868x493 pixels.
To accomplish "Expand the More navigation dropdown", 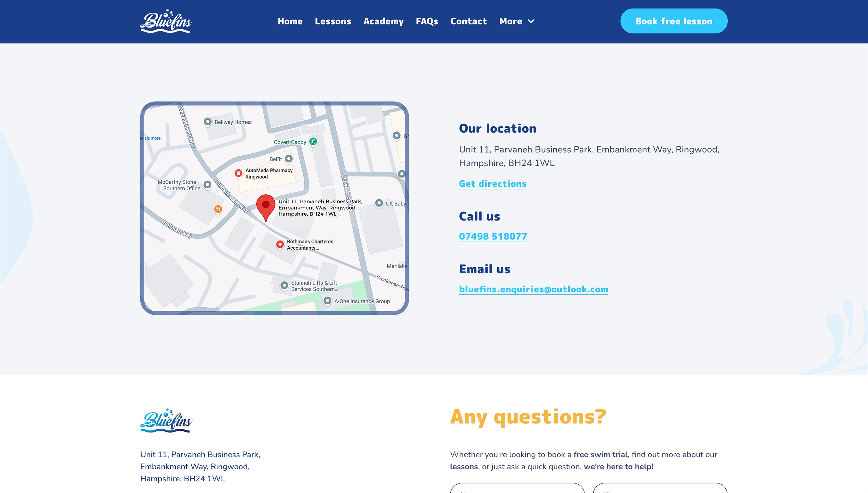I will coord(516,21).
